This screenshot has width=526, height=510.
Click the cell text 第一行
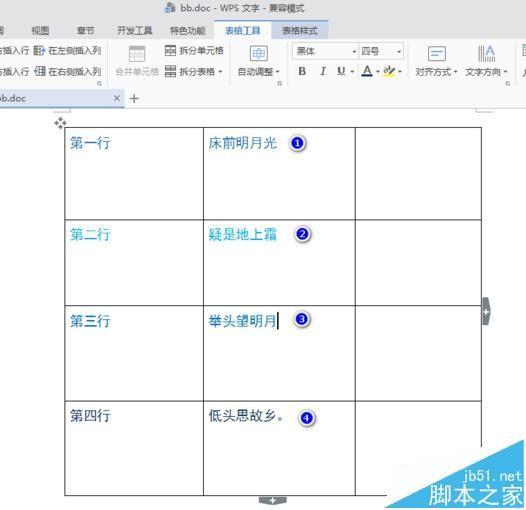click(x=90, y=143)
